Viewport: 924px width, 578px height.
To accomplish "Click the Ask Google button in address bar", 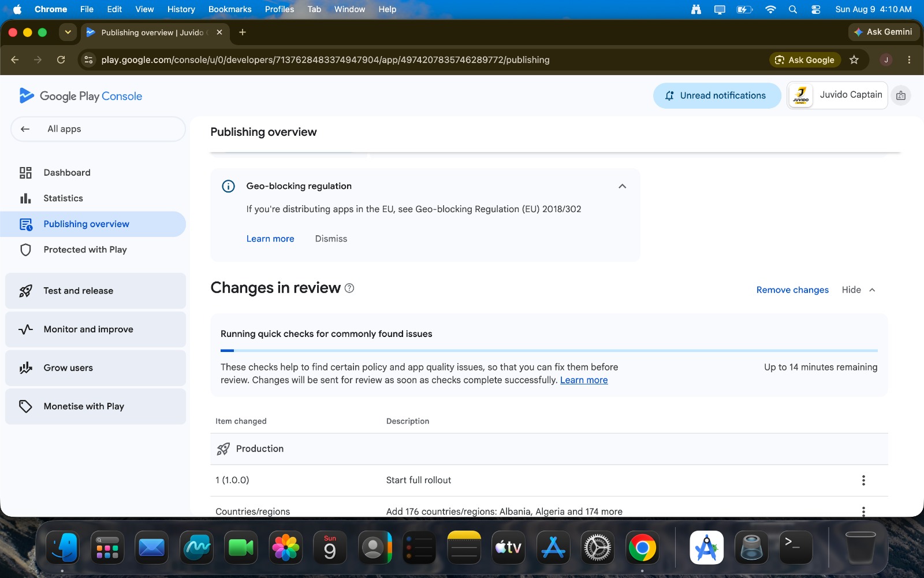I will (x=806, y=60).
